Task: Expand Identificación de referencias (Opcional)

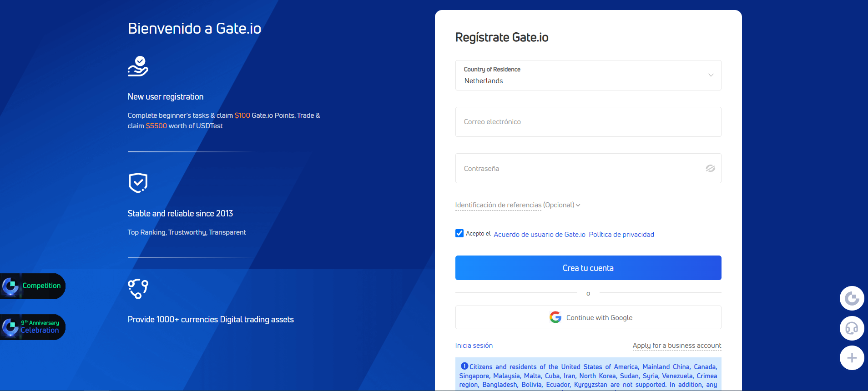Action: [518, 205]
